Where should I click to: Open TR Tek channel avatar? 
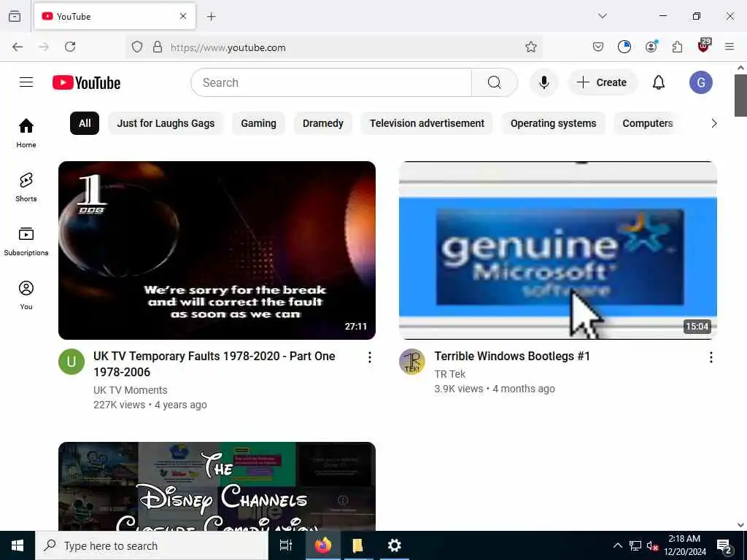[x=411, y=362]
